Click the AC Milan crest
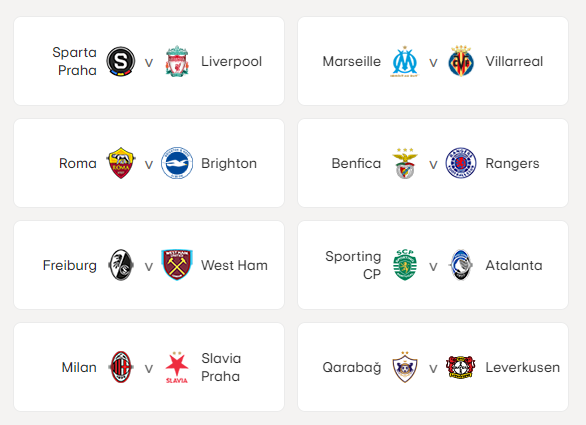 [x=120, y=367]
